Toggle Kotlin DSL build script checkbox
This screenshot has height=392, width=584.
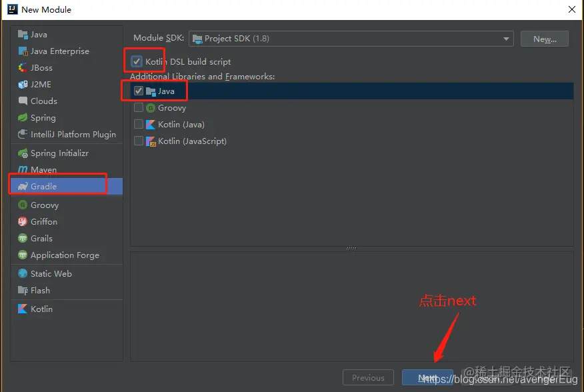(137, 61)
